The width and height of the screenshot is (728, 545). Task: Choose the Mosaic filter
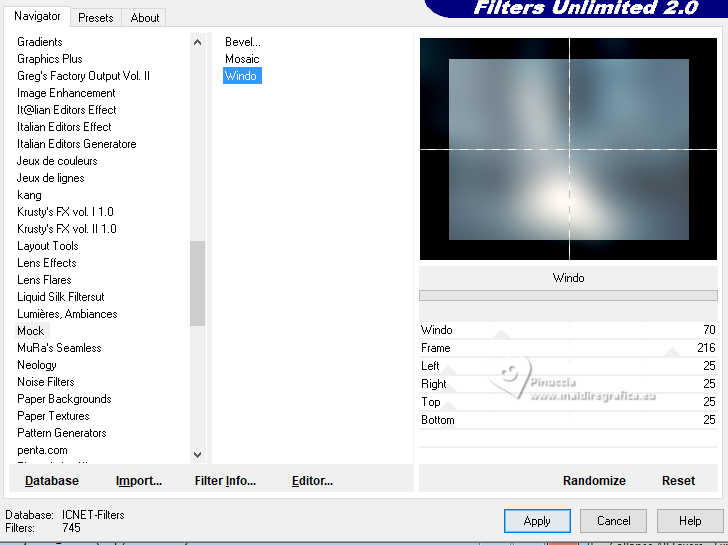tap(242, 59)
